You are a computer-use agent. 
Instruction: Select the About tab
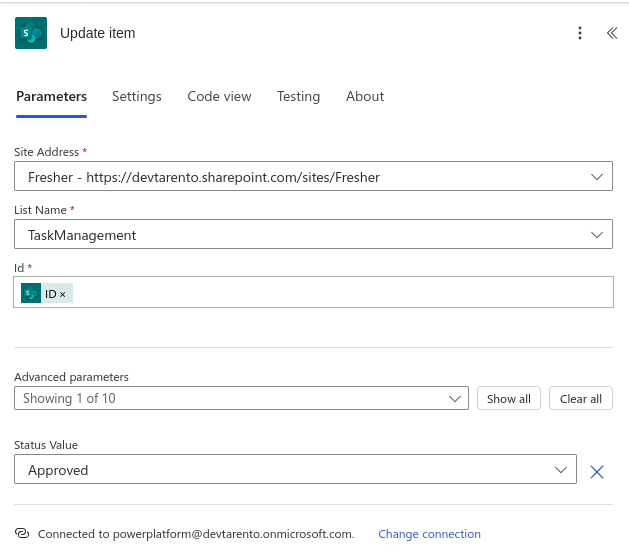click(365, 97)
